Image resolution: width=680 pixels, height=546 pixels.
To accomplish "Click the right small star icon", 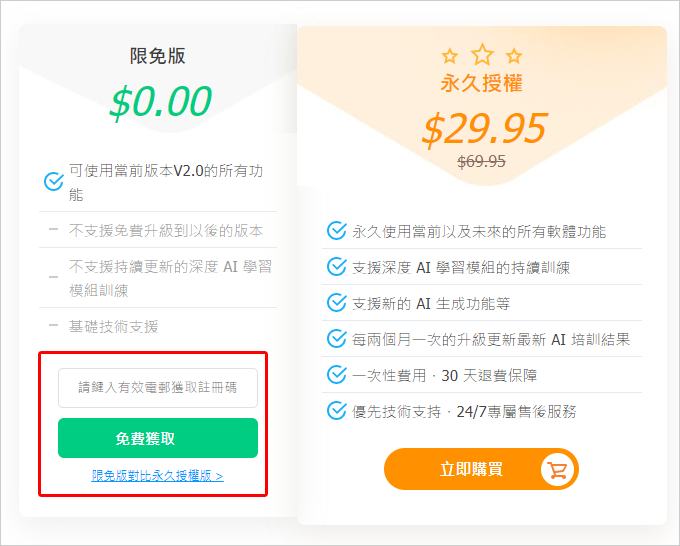I will pos(514,56).
